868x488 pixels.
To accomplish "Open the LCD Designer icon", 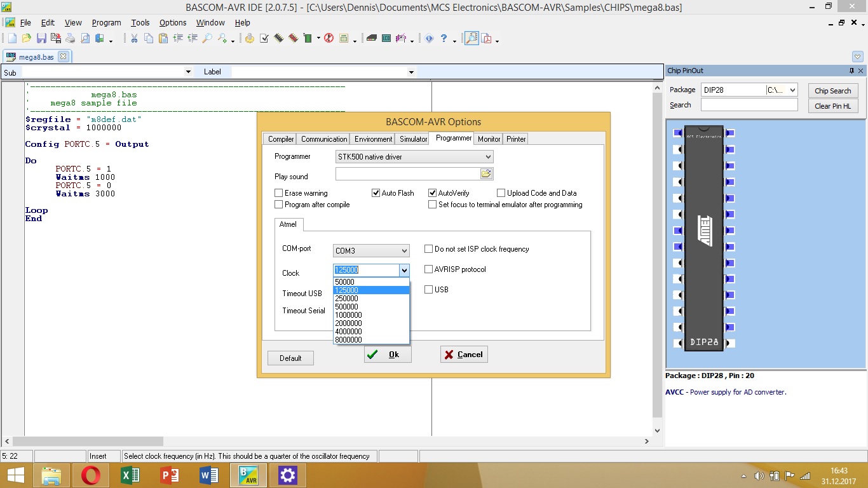I will (386, 39).
